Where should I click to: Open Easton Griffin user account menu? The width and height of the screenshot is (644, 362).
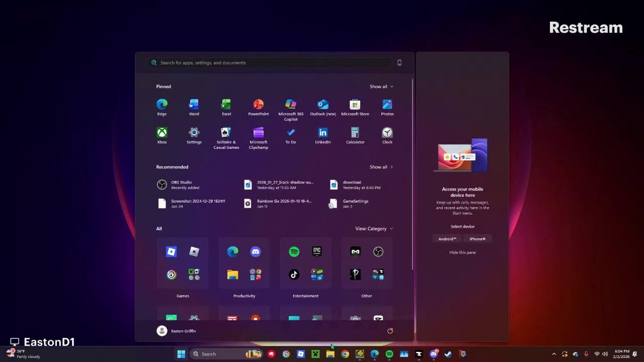coord(177,331)
